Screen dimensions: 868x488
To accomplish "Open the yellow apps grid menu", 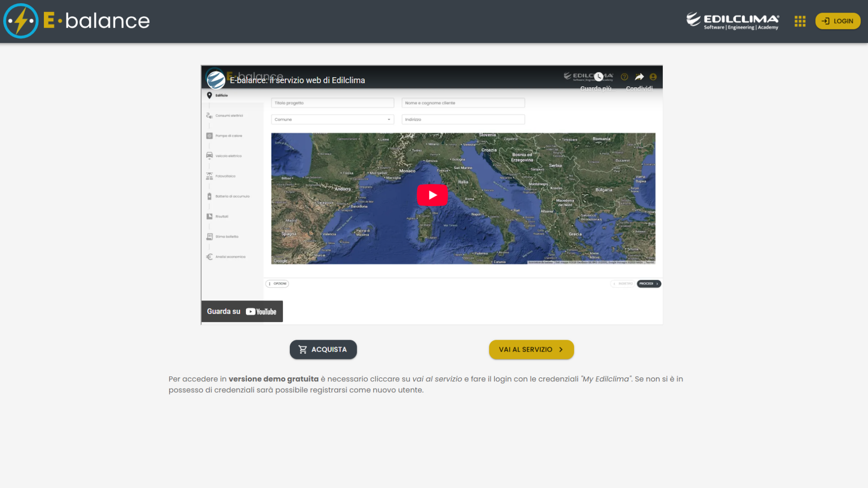I will click(800, 21).
